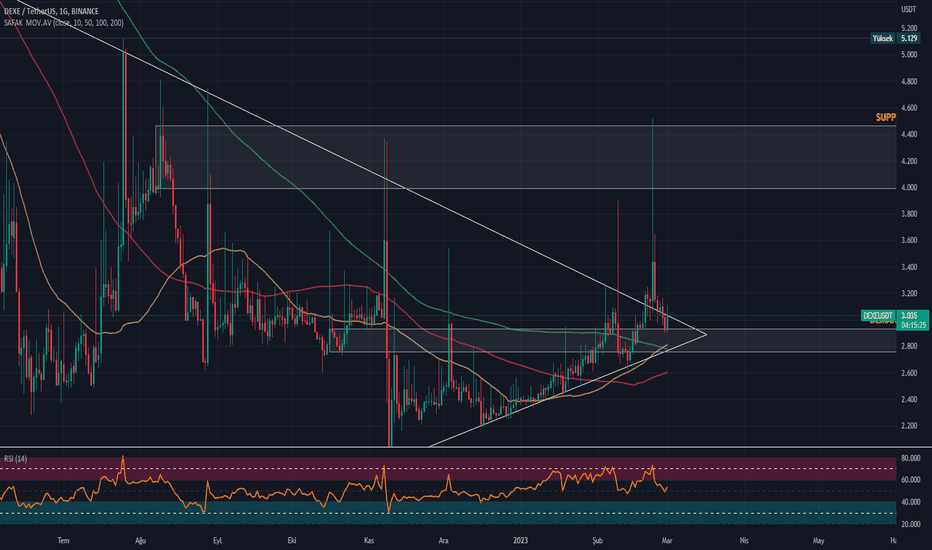The image size is (932, 550).
Task: Click the USDT currency label on price axis
Action: 908,10
